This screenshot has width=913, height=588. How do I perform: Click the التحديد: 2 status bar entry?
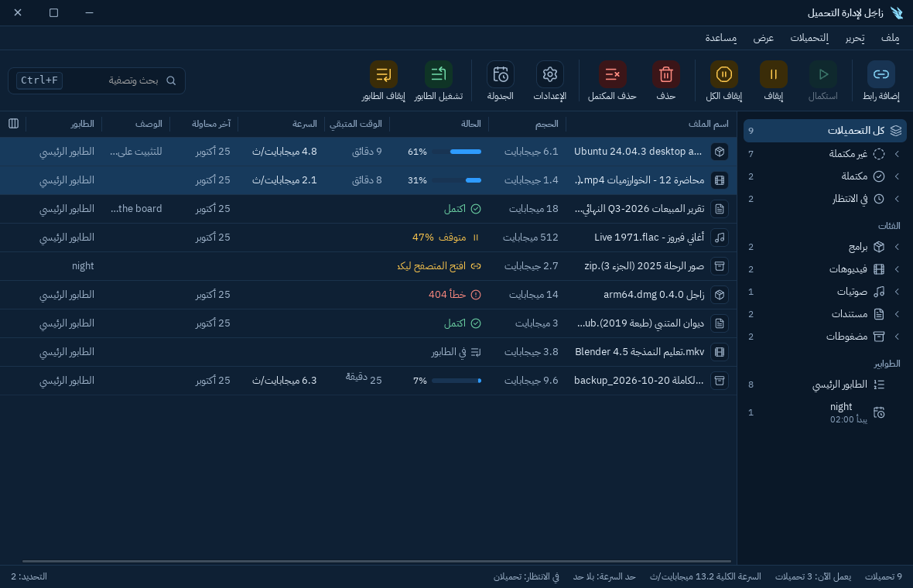pos(29,576)
